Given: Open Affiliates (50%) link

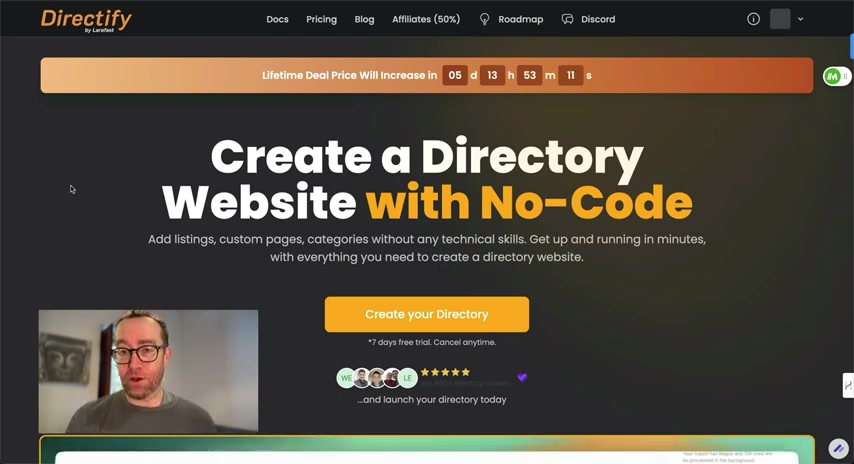Looking at the screenshot, I should 426,19.
